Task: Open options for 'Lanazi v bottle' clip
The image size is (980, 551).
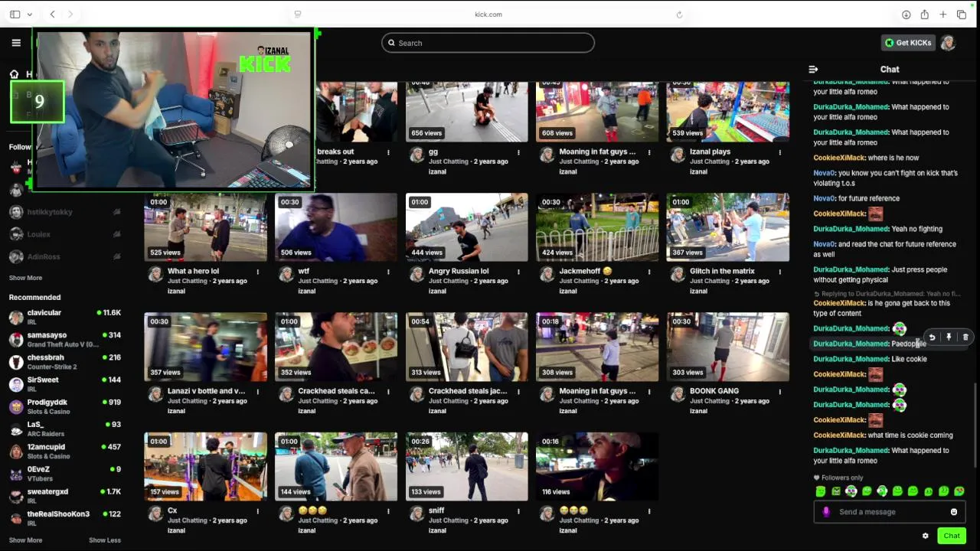Action: pyautogui.click(x=257, y=391)
